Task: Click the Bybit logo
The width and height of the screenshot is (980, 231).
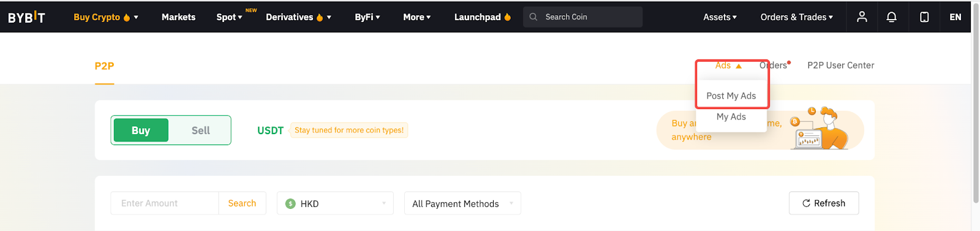Action: coord(26,17)
